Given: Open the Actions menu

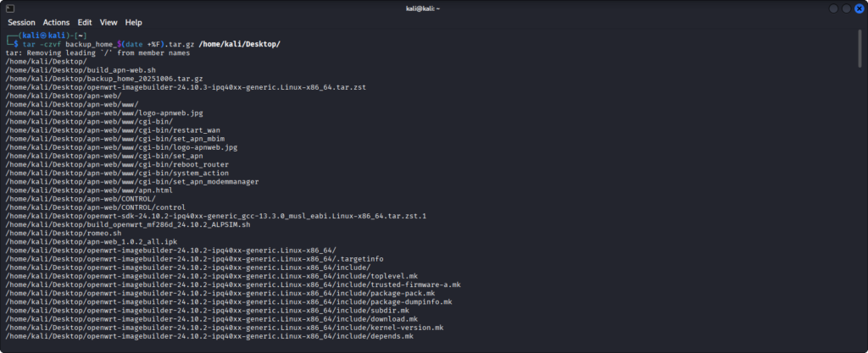Looking at the screenshot, I should (56, 22).
